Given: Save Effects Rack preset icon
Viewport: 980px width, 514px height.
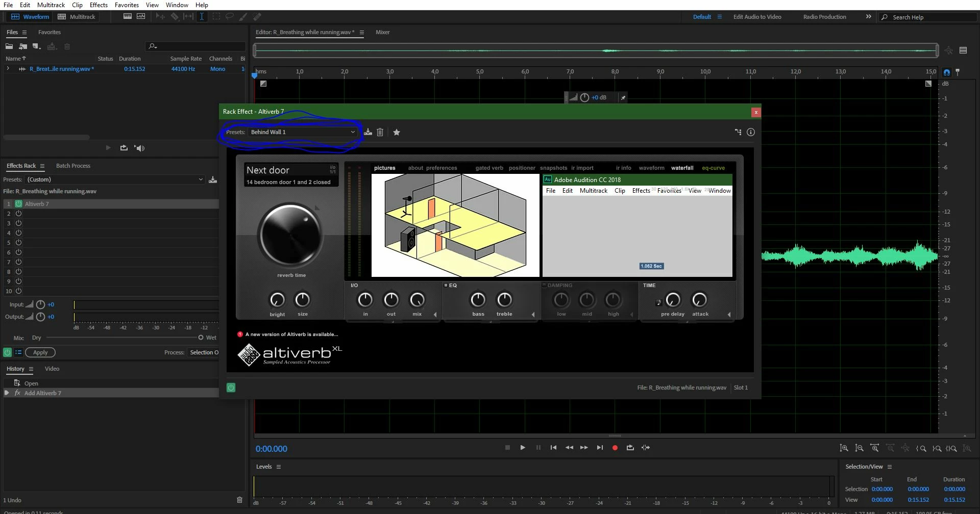Looking at the screenshot, I should click(x=213, y=179).
